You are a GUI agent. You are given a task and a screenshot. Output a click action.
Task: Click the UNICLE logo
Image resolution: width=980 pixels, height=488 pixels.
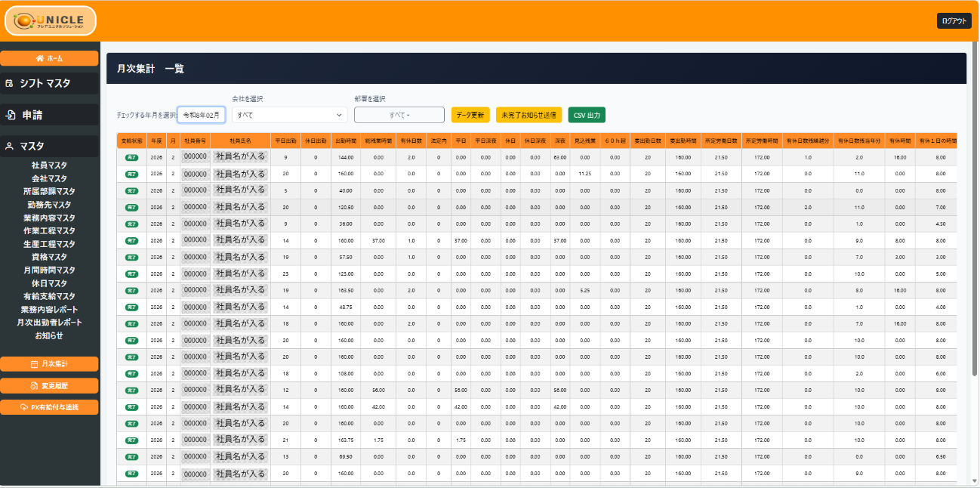(x=51, y=21)
